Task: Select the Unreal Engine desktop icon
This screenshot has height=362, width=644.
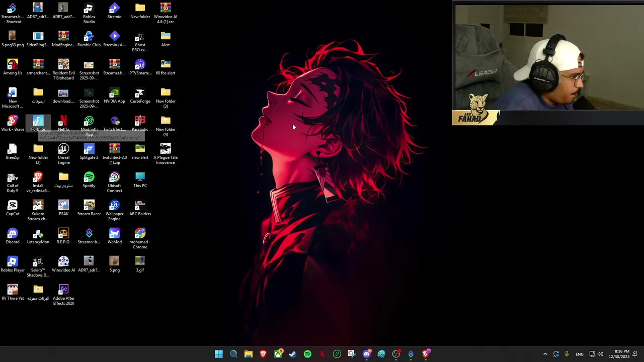Action: 63,154
